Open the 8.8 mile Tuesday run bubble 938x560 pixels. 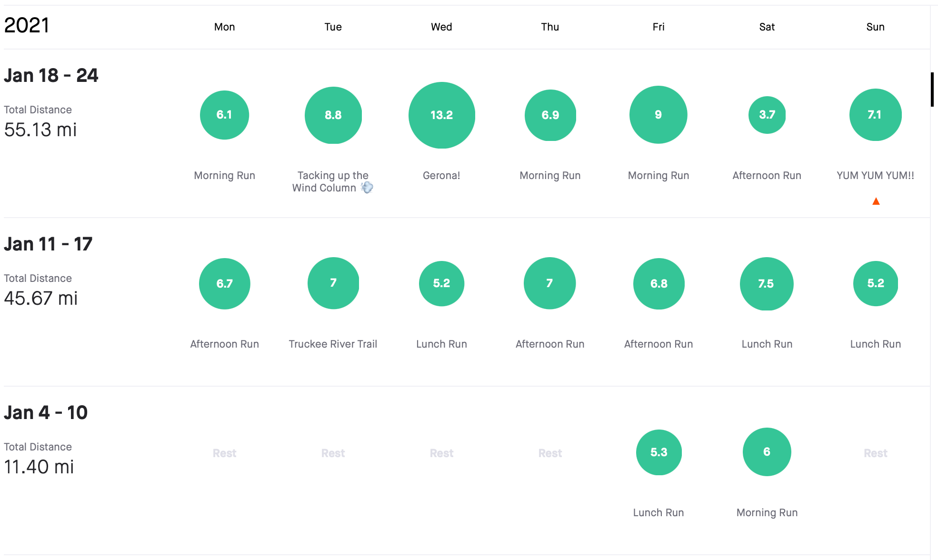tap(333, 115)
